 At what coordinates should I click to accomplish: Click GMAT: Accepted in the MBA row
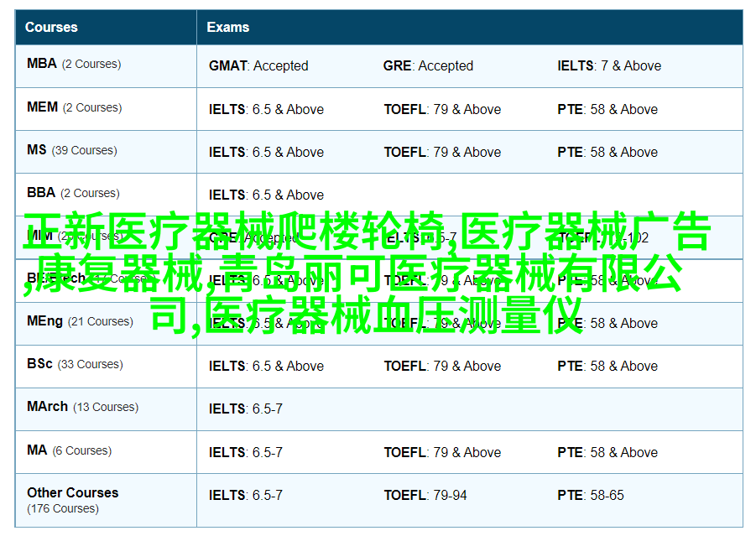pyautogui.click(x=258, y=65)
